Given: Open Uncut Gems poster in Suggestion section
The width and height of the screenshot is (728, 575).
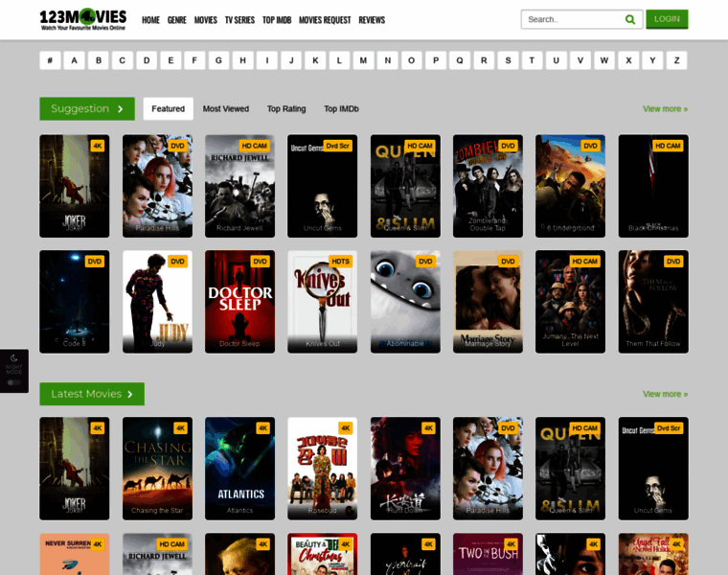Looking at the screenshot, I should (322, 186).
